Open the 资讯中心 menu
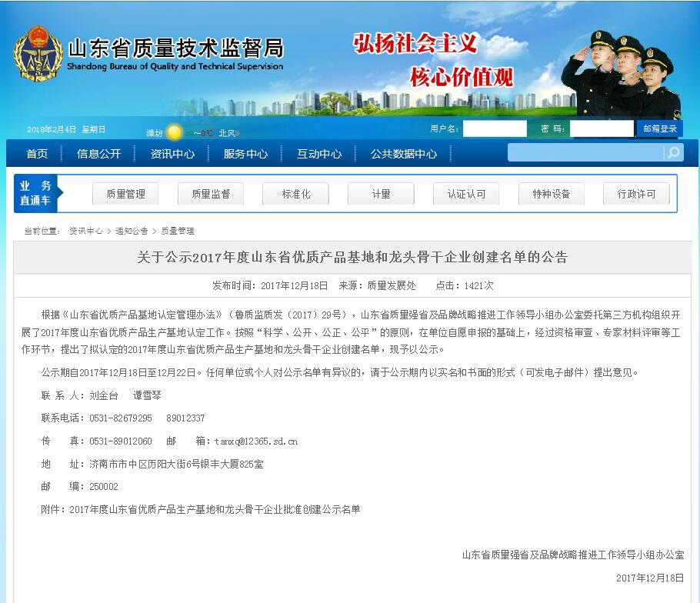Screen dimensions: 700x603 (172, 154)
